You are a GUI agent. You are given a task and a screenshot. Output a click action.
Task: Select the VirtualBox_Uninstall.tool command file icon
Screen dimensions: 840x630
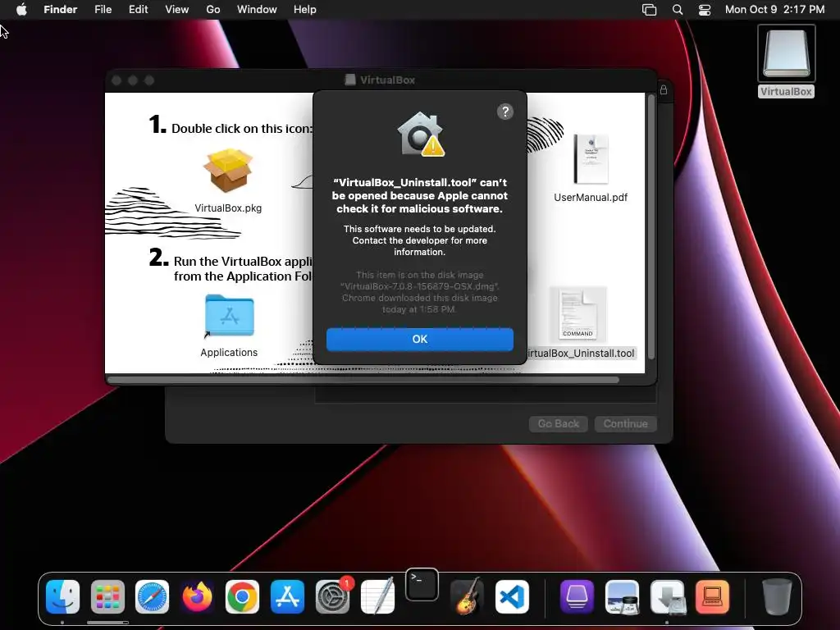click(x=577, y=314)
